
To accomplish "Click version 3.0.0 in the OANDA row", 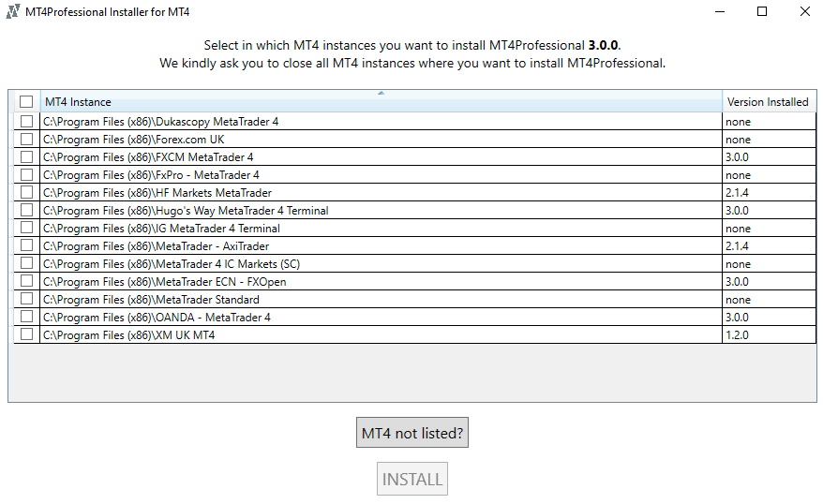I will pyautogui.click(x=737, y=318).
